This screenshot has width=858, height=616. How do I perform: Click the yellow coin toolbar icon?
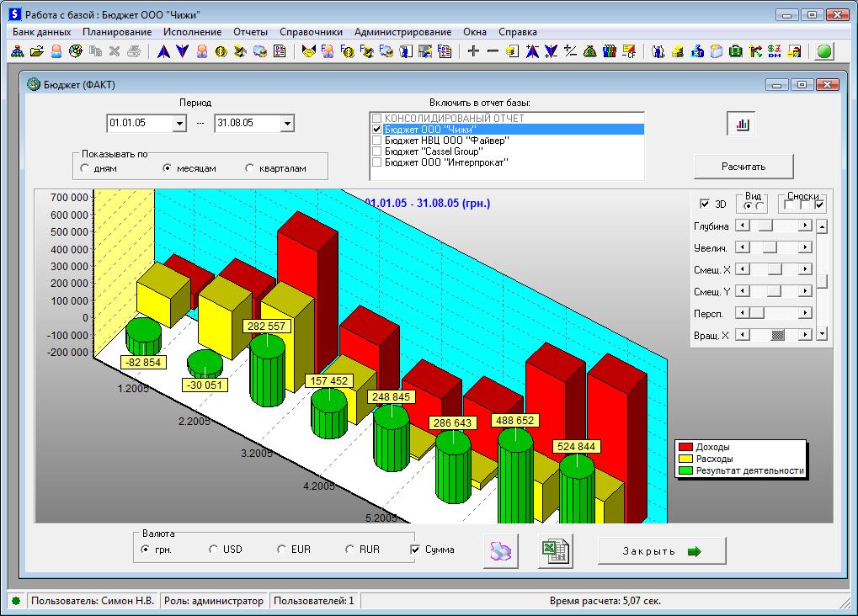pyautogui.click(x=221, y=52)
